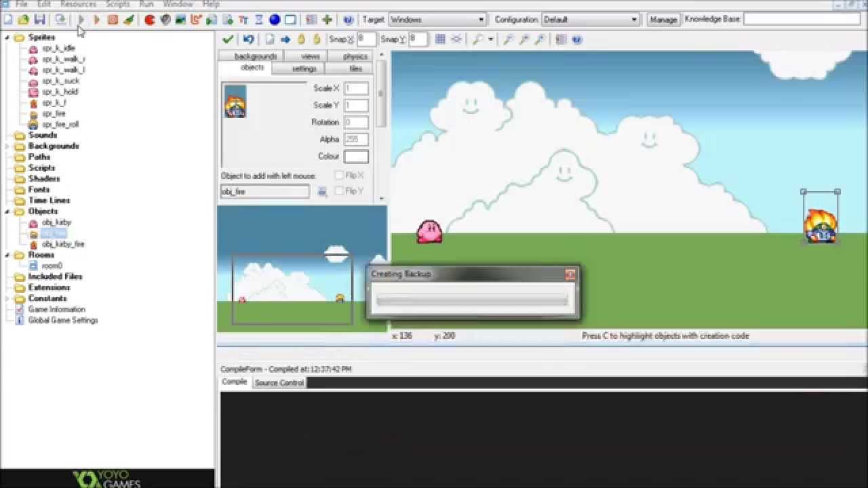868x488 pixels.
Task: Create a script with the script icon
Action: [212, 20]
